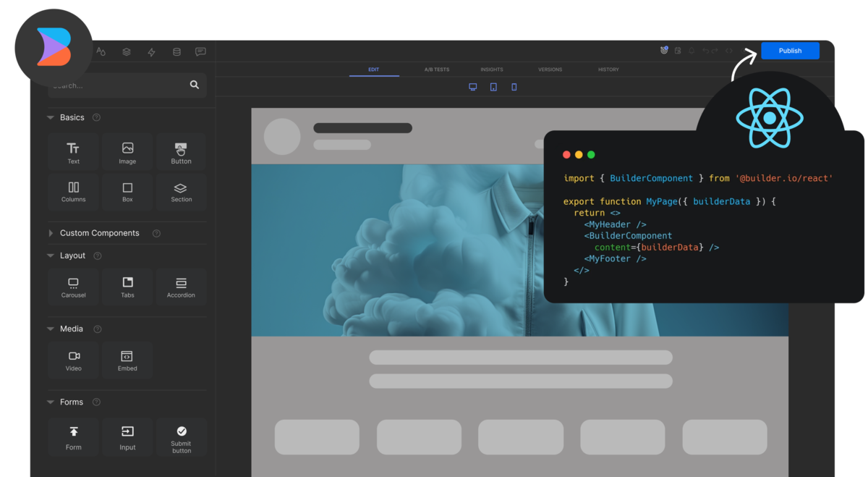The width and height of the screenshot is (868, 477).
Task: Click the notifications bell icon
Action: click(692, 51)
